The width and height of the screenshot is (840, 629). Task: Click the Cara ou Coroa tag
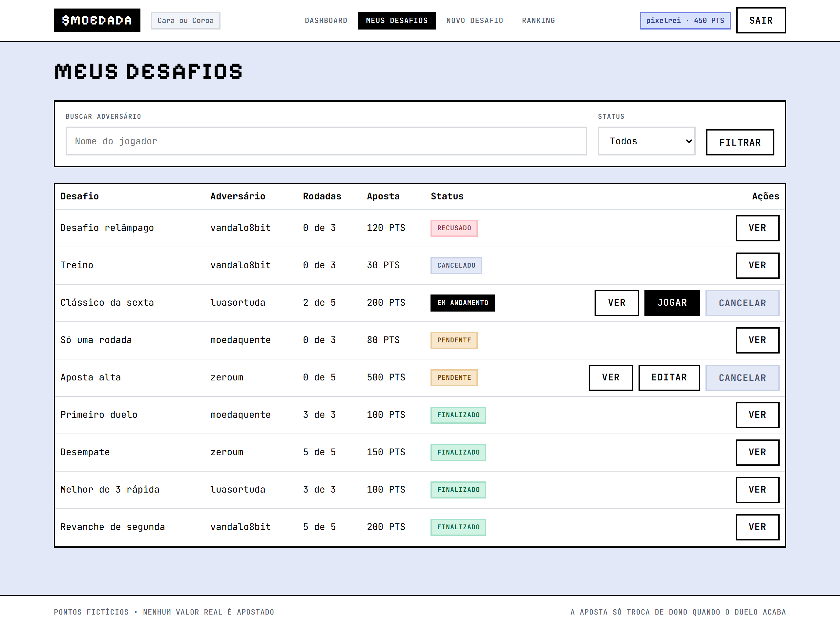tap(186, 21)
